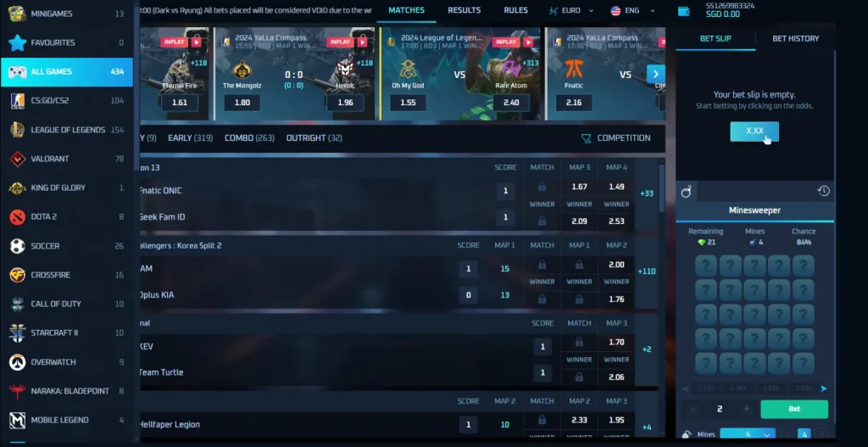Open the Bet History tab

pyautogui.click(x=795, y=38)
